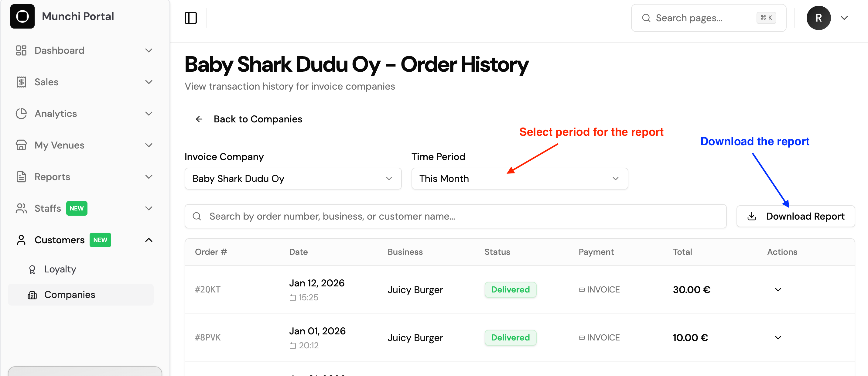Open the Invoice Company dropdown
The width and height of the screenshot is (868, 376).
coord(293,179)
